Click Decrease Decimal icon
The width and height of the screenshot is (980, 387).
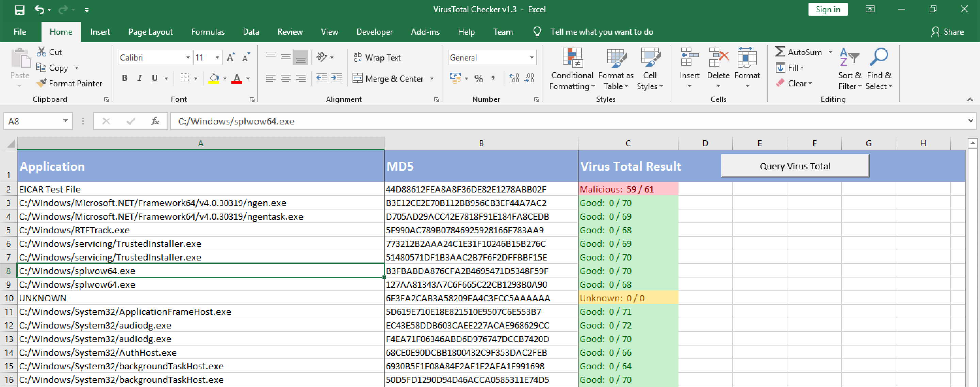tap(529, 78)
